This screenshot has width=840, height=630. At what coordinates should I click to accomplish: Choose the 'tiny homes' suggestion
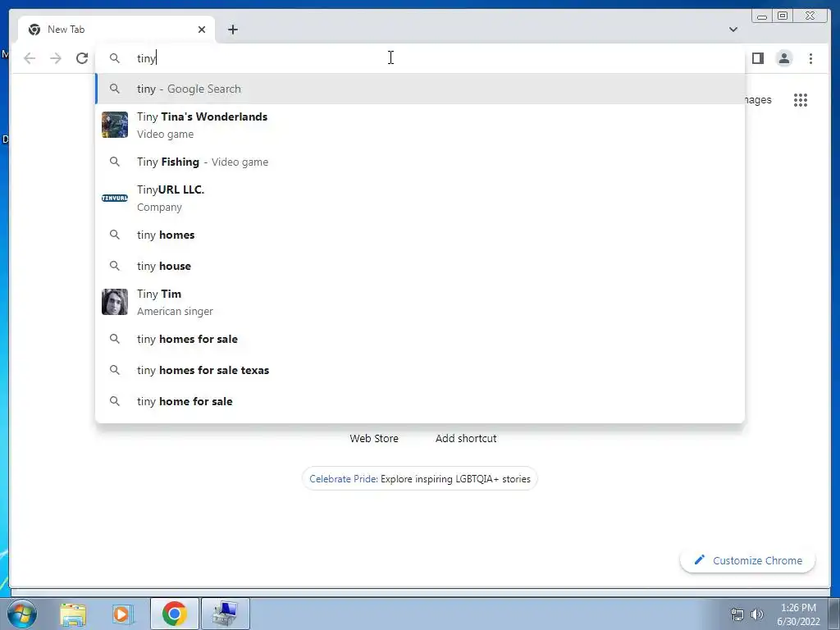(420, 235)
